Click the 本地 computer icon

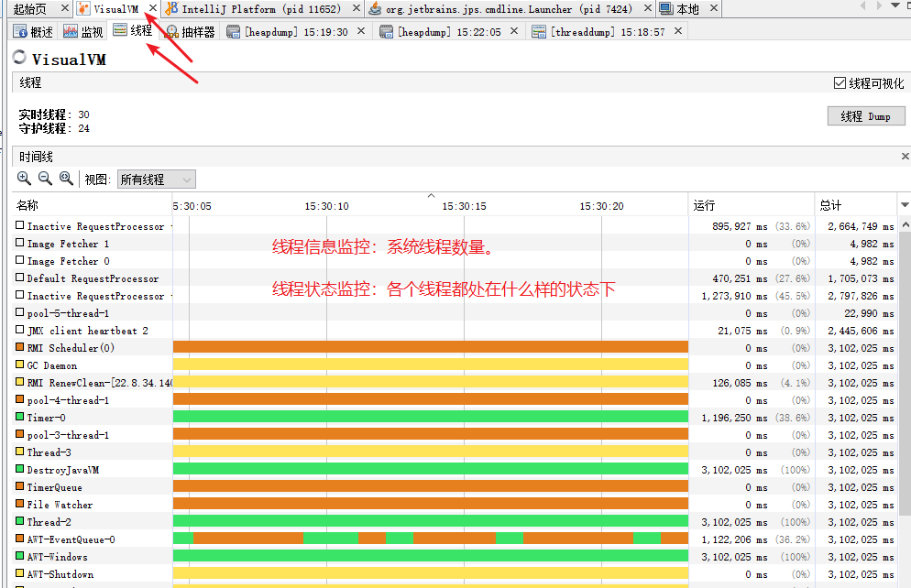coord(666,8)
